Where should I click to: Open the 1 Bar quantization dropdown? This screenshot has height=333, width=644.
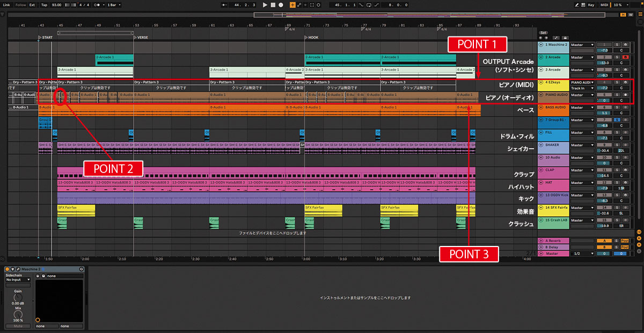coord(114,5)
